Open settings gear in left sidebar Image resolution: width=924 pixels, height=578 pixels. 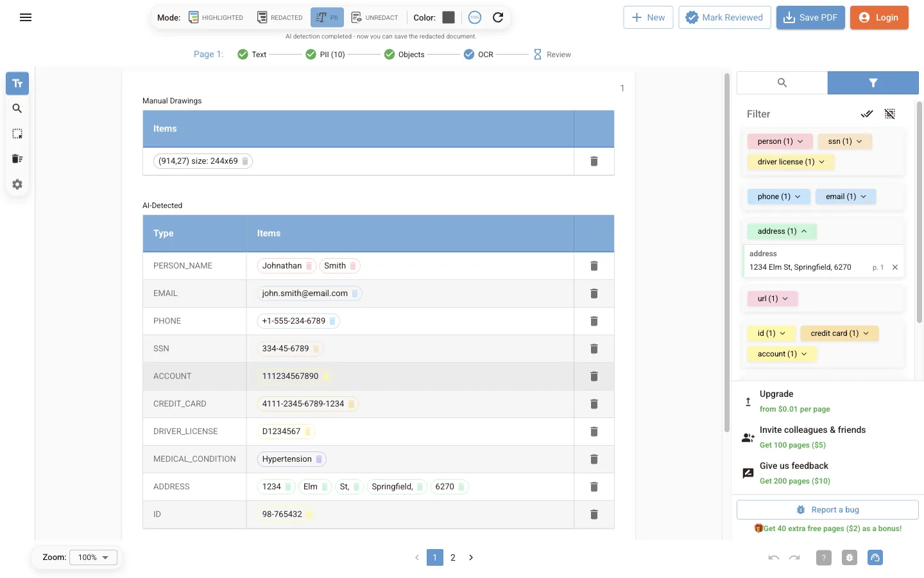17,184
